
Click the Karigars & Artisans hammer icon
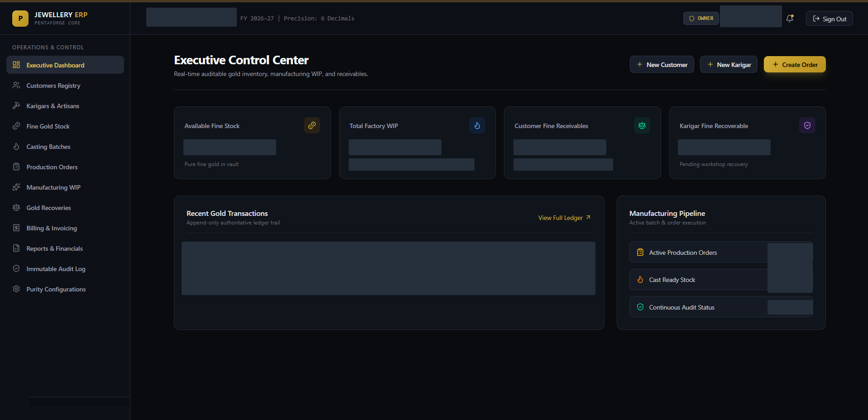(x=16, y=105)
